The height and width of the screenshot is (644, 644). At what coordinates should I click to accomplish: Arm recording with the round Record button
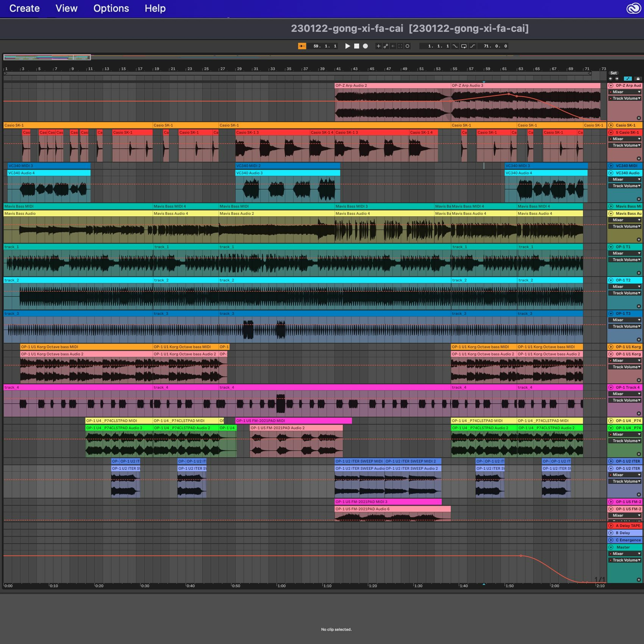[x=365, y=46]
